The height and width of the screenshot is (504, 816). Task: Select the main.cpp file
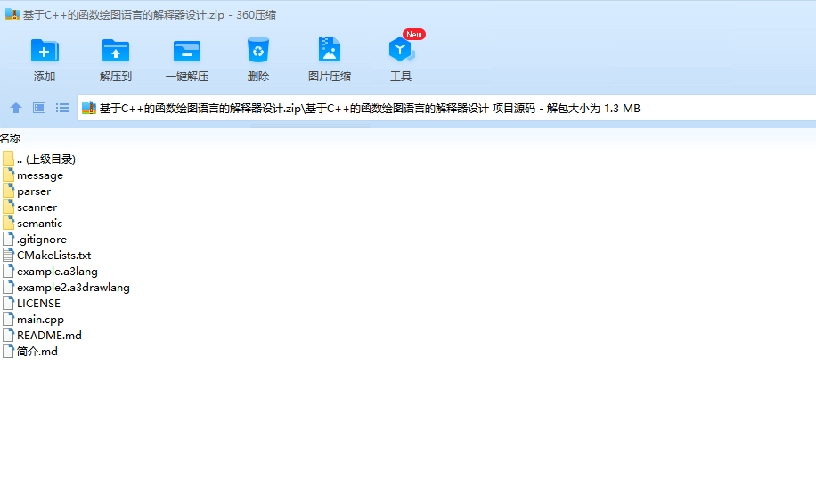coord(34,320)
